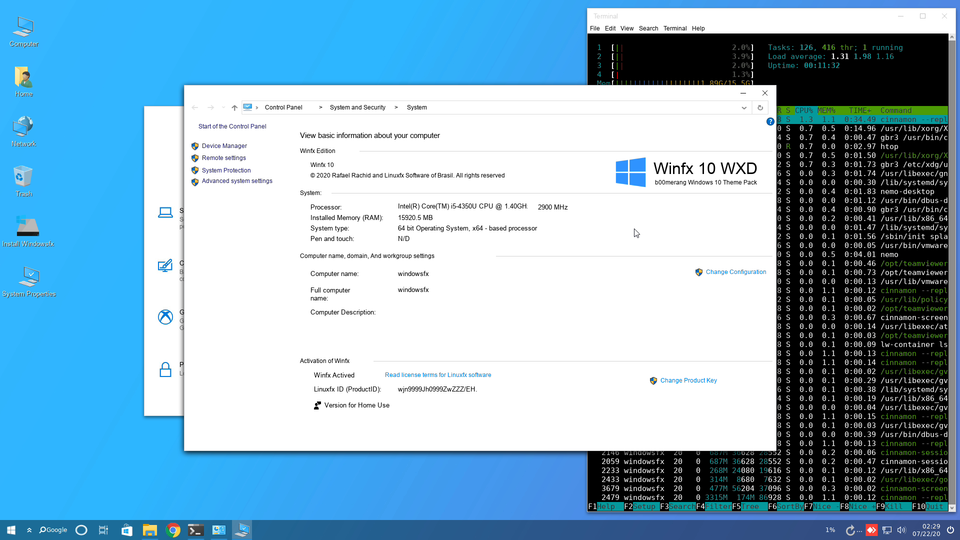
Task: Click the help question mark icon
Action: [770, 122]
